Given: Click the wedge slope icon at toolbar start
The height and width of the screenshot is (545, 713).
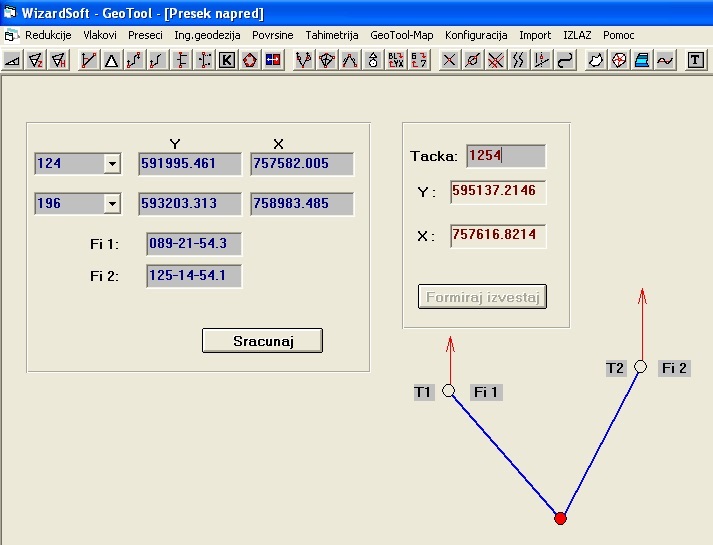Looking at the screenshot, I should click(13, 60).
